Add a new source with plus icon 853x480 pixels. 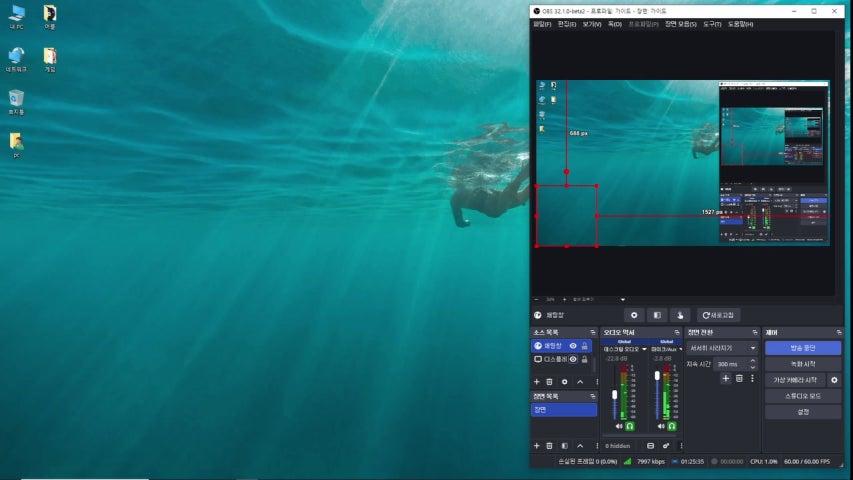tap(536, 381)
